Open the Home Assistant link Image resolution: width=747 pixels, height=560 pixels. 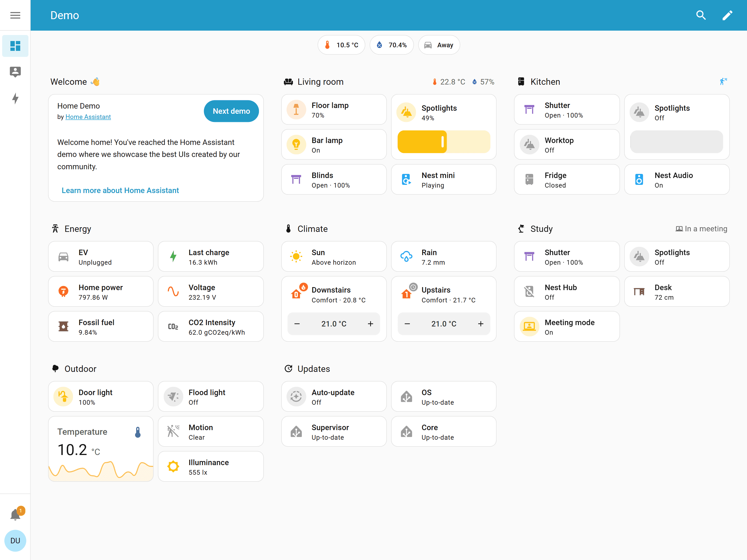pyautogui.click(x=88, y=117)
